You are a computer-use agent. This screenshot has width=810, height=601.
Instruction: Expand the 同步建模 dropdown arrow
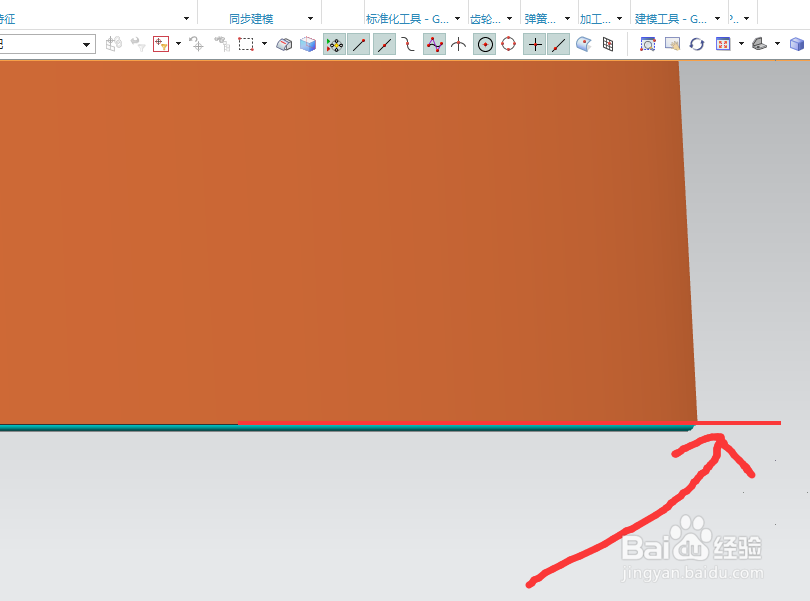[x=310, y=19]
